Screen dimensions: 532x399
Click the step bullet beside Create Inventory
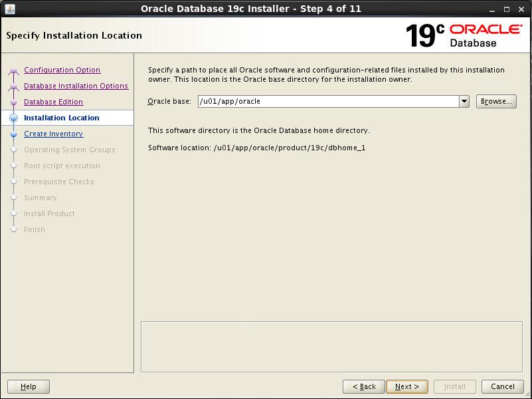click(13, 134)
